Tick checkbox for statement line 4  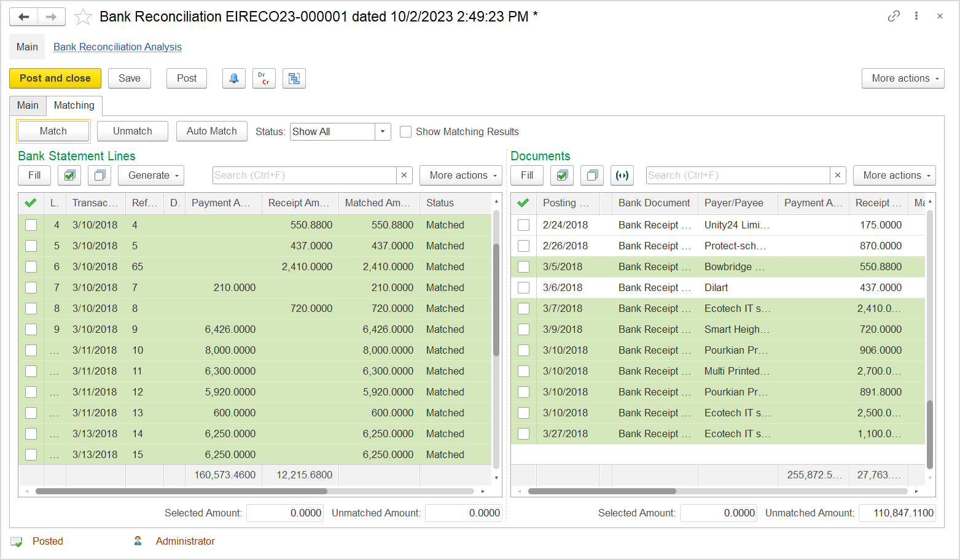[x=31, y=225]
